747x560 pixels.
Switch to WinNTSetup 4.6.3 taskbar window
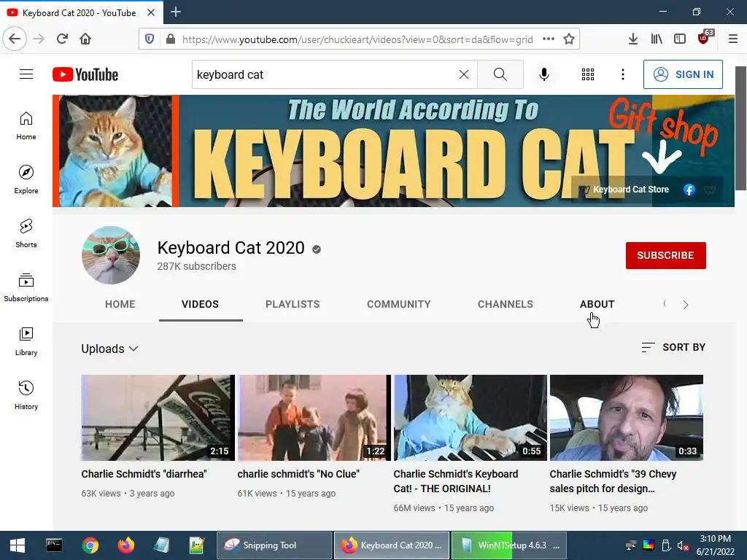point(508,545)
